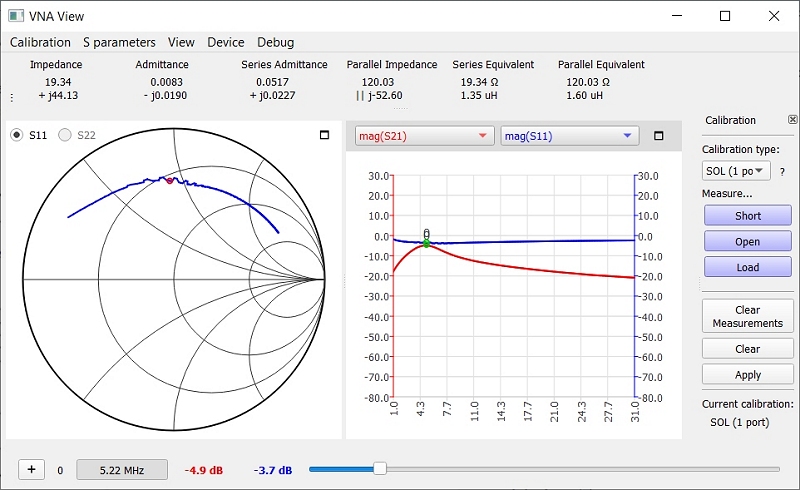Close the Calibration side panel
This screenshot has height=490, width=800.
click(x=792, y=119)
